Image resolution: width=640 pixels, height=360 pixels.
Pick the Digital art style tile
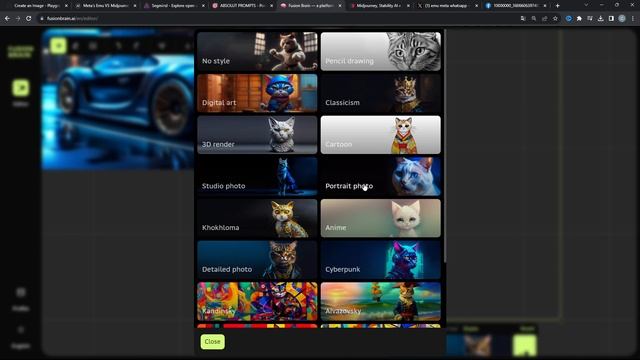click(257, 93)
